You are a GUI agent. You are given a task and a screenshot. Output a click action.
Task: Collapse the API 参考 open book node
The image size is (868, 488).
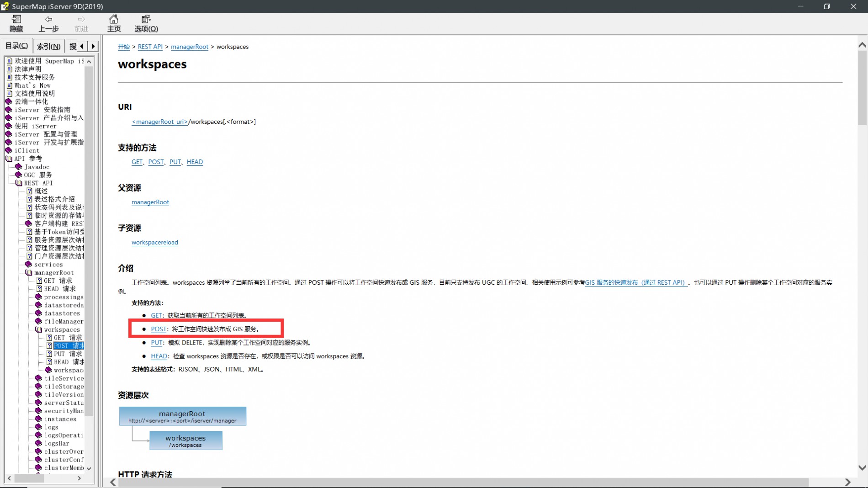[x=9, y=159]
